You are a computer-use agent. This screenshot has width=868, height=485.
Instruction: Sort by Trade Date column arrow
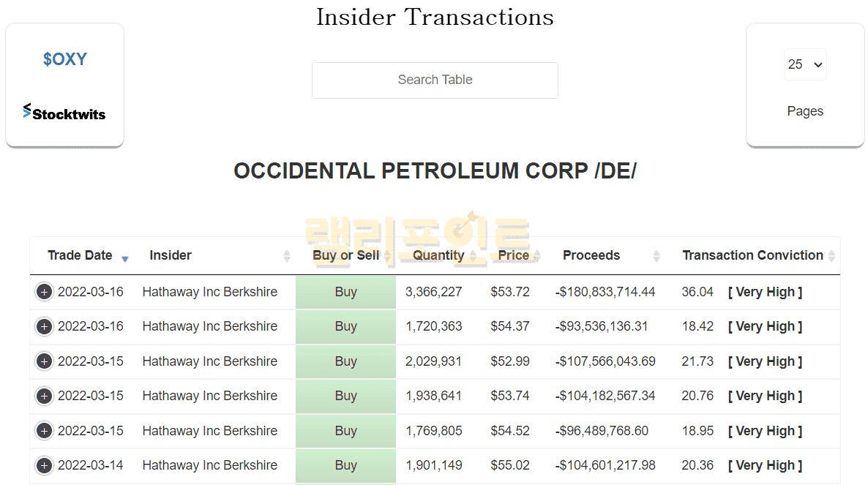click(x=125, y=257)
